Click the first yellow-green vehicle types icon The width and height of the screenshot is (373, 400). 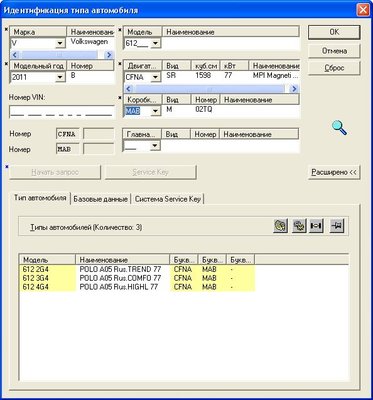280,226
